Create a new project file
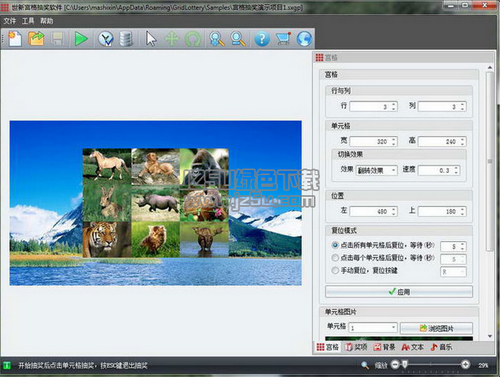500x377 pixels. pos(15,39)
